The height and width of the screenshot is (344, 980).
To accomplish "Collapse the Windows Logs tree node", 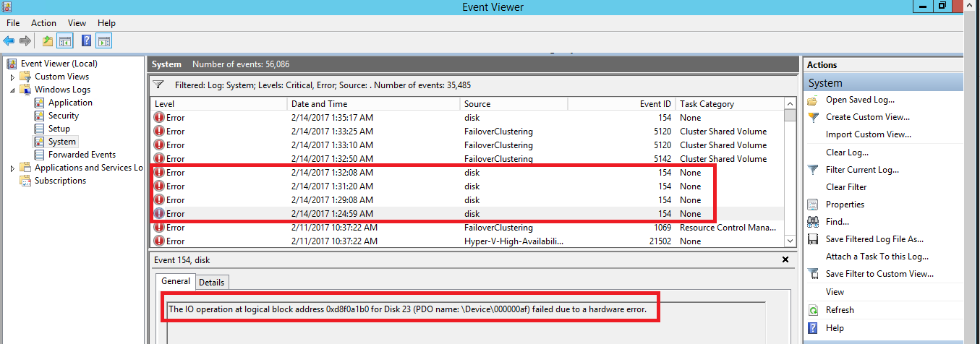I will point(12,90).
